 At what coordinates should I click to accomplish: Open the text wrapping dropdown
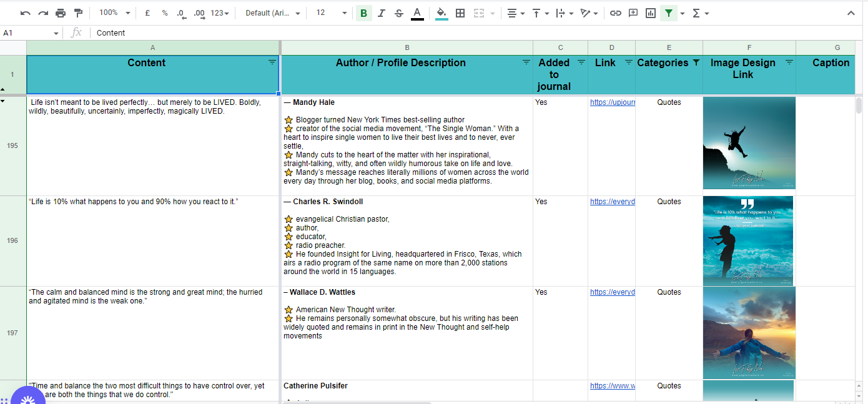pyautogui.click(x=565, y=13)
